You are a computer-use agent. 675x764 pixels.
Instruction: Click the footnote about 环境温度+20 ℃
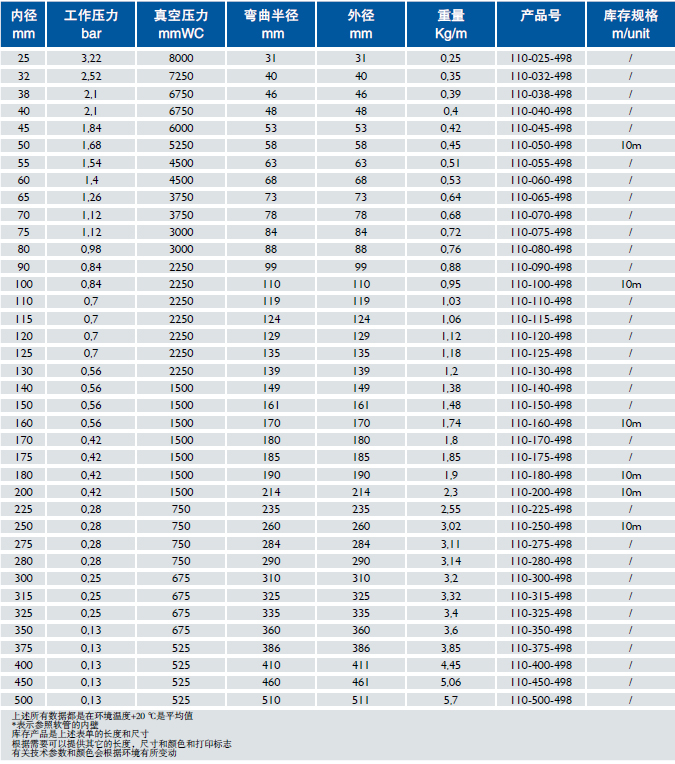[108, 716]
